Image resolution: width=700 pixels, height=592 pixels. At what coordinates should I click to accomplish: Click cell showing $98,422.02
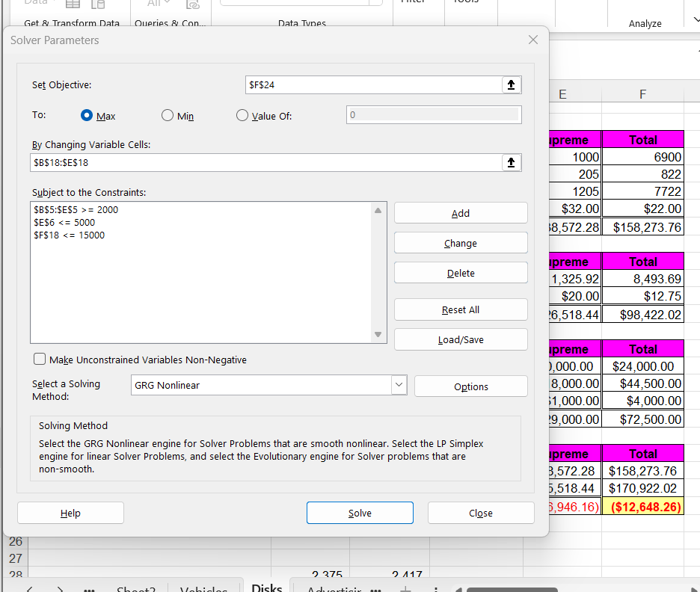[643, 315]
